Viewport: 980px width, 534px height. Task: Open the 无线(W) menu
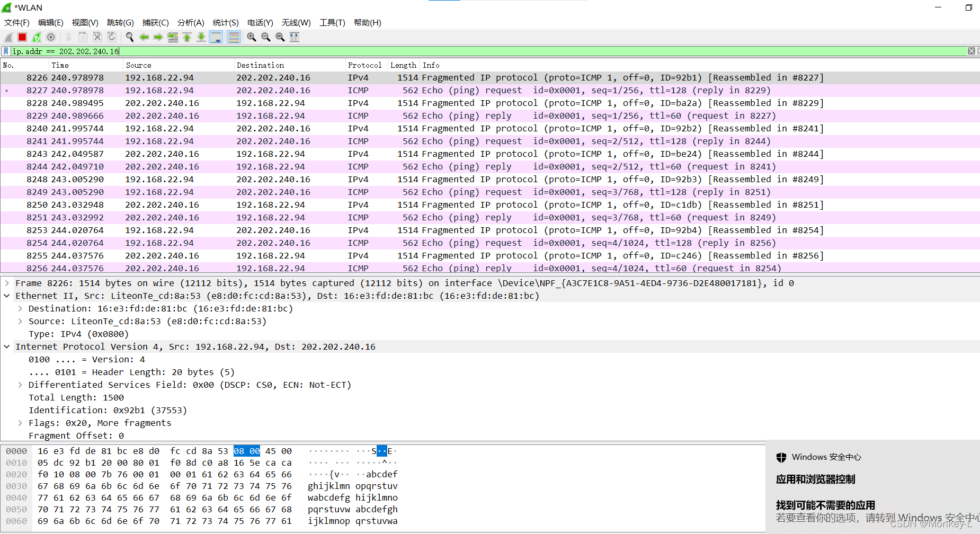(x=296, y=23)
